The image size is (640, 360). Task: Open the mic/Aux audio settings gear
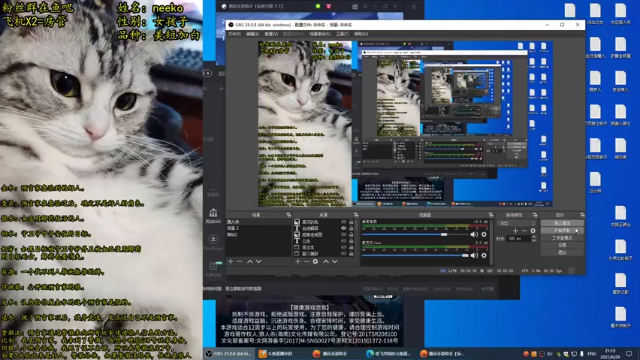(x=484, y=256)
